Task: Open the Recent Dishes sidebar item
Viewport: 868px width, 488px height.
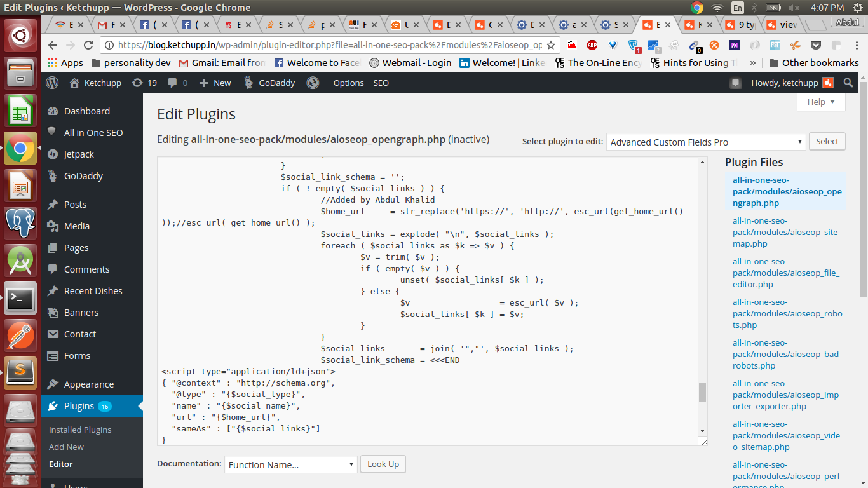Action: click(x=93, y=290)
